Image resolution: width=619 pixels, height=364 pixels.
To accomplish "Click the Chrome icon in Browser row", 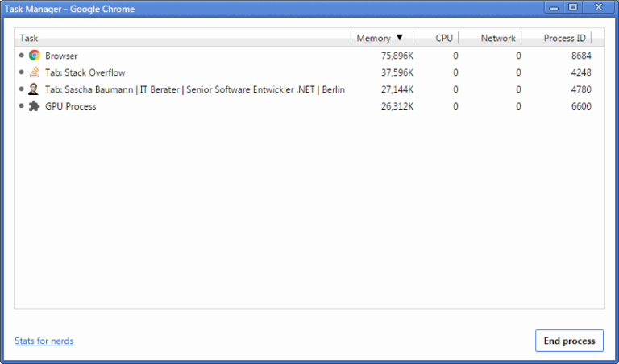I will tap(35, 56).
